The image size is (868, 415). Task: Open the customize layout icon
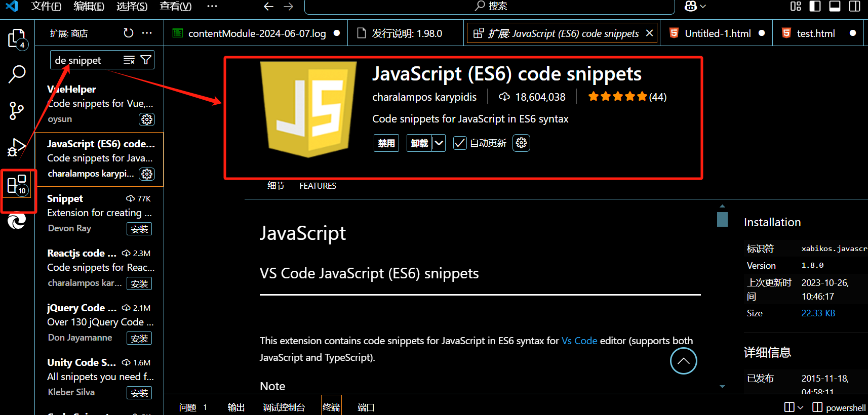click(796, 6)
